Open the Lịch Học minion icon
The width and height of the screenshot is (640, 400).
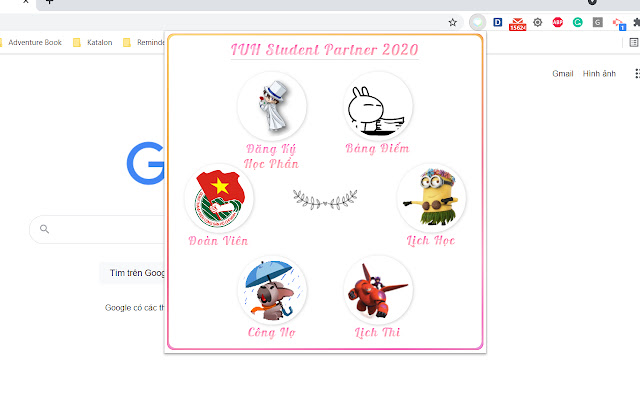click(x=431, y=198)
